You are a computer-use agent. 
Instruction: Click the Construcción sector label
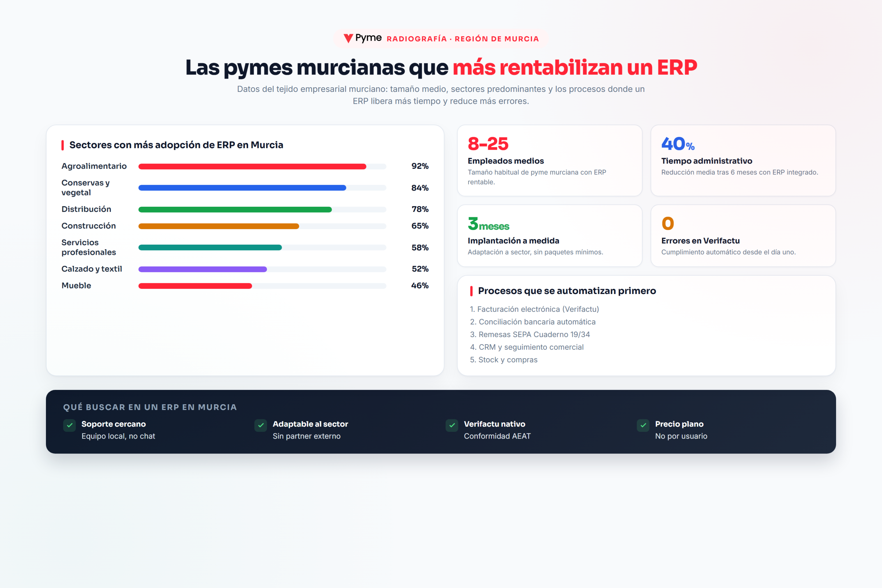point(89,226)
